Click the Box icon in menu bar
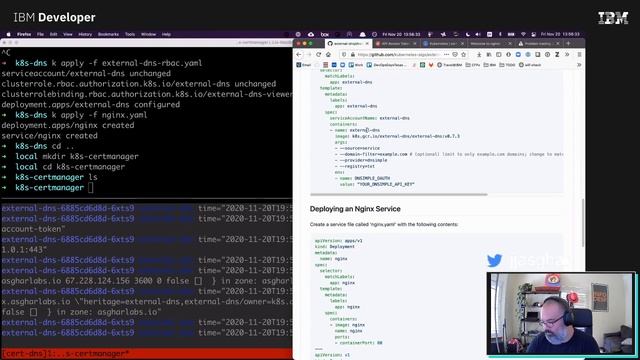Viewport: 640px width, 360px height. click(324, 34)
